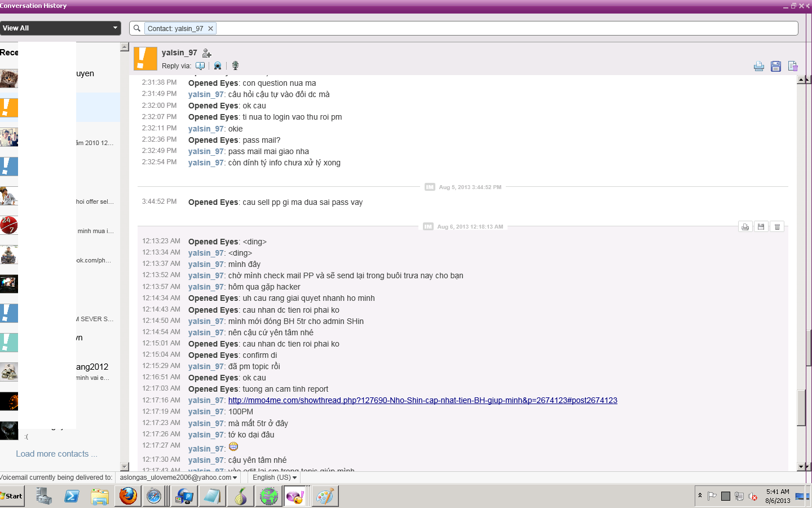Click the search magnifier icon
Screen dimensions: 812x508
(137, 28)
